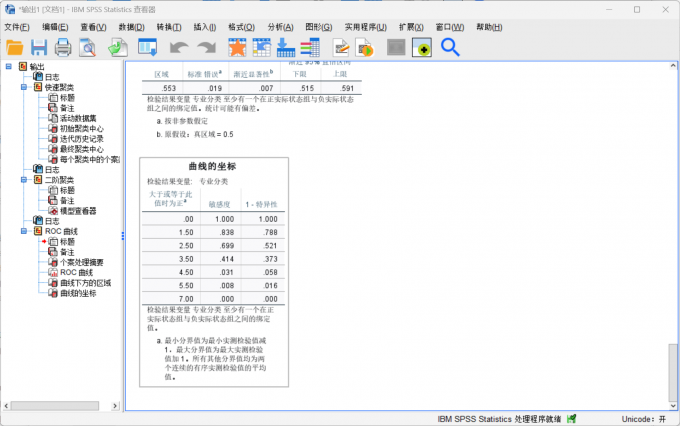Open the 插入(I) menu

coord(205,27)
